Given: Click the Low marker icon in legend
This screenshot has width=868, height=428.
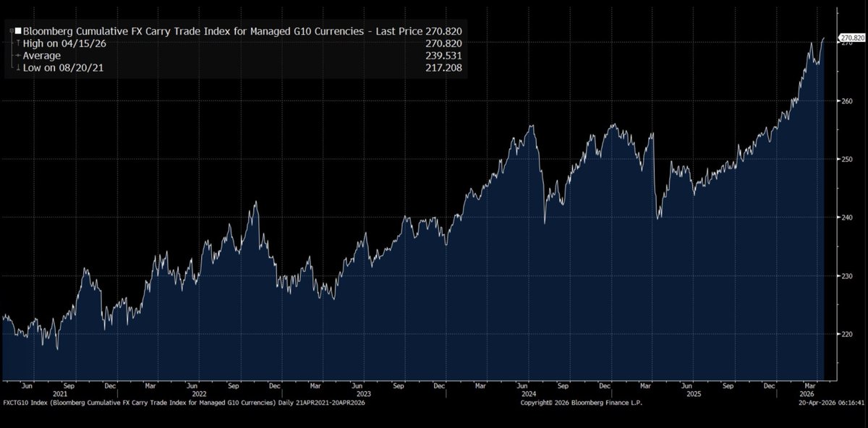Looking at the screenshot, I should pos(17,68).
